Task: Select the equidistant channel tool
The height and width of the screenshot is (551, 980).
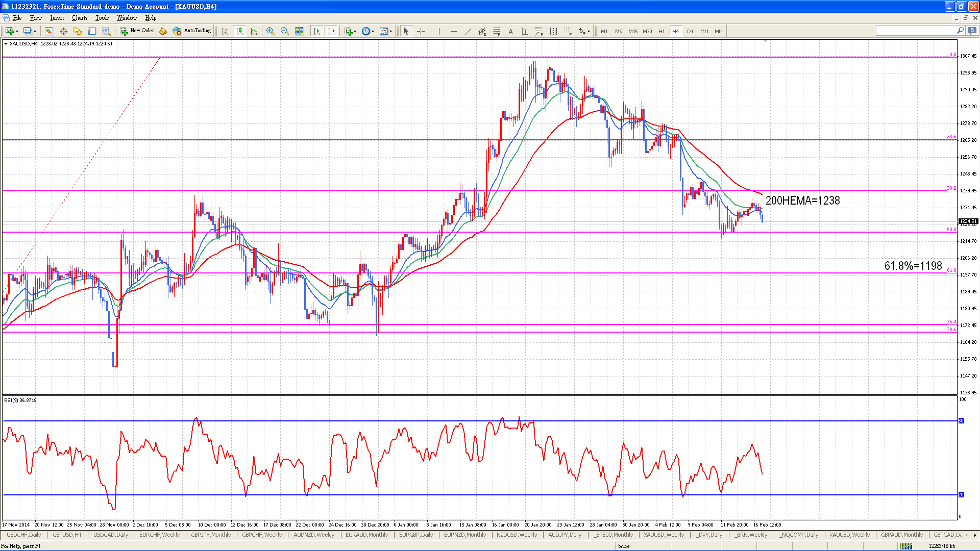Action: tap(482, 31)
